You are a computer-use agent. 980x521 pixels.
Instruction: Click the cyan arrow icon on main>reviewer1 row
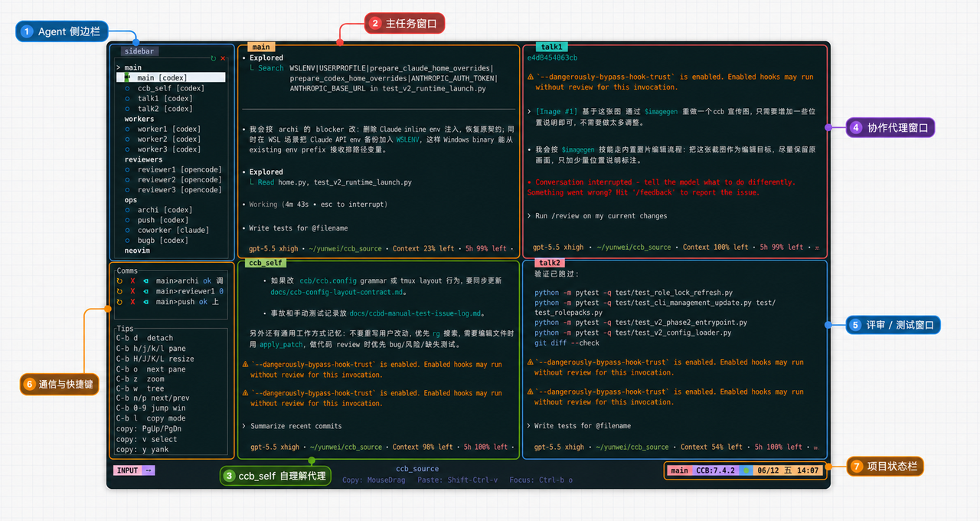(x=145, y=291)
